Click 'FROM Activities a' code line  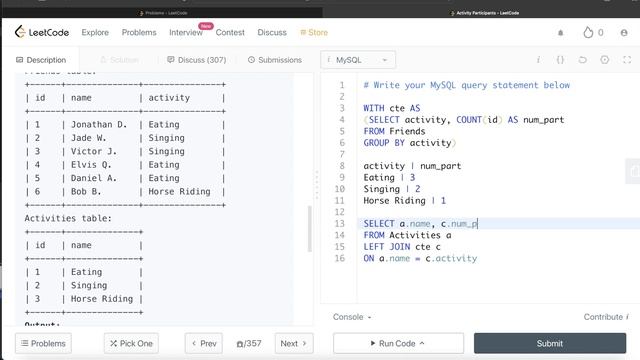[x=407, y=235]
